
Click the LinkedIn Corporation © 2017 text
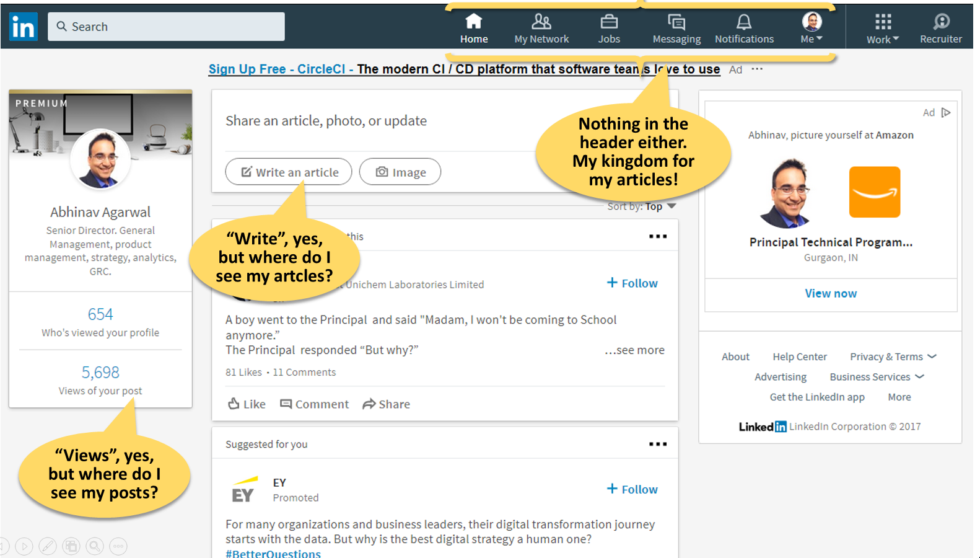[x=855, y=427]
